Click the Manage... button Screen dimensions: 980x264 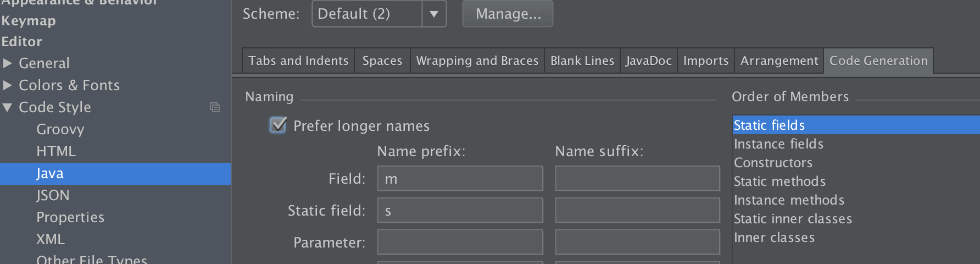(508, 14)
